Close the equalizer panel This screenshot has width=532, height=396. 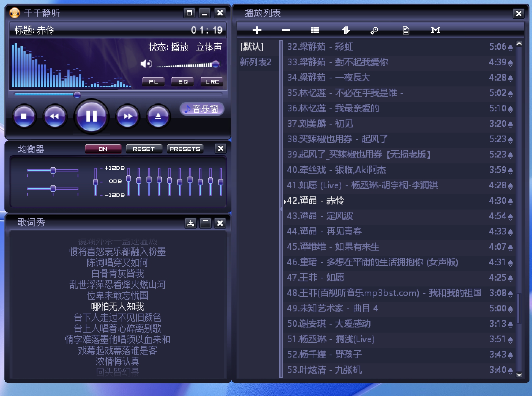tap(220, 148)
